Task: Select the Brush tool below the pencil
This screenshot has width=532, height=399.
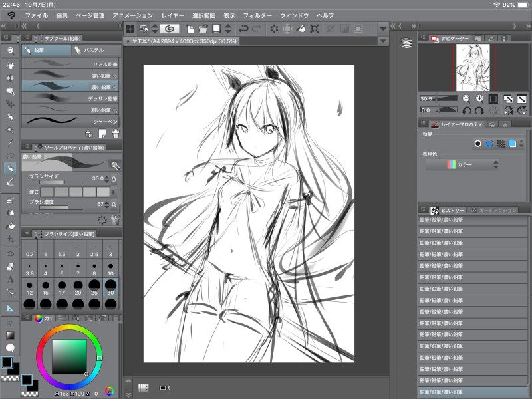Action: 10,182
